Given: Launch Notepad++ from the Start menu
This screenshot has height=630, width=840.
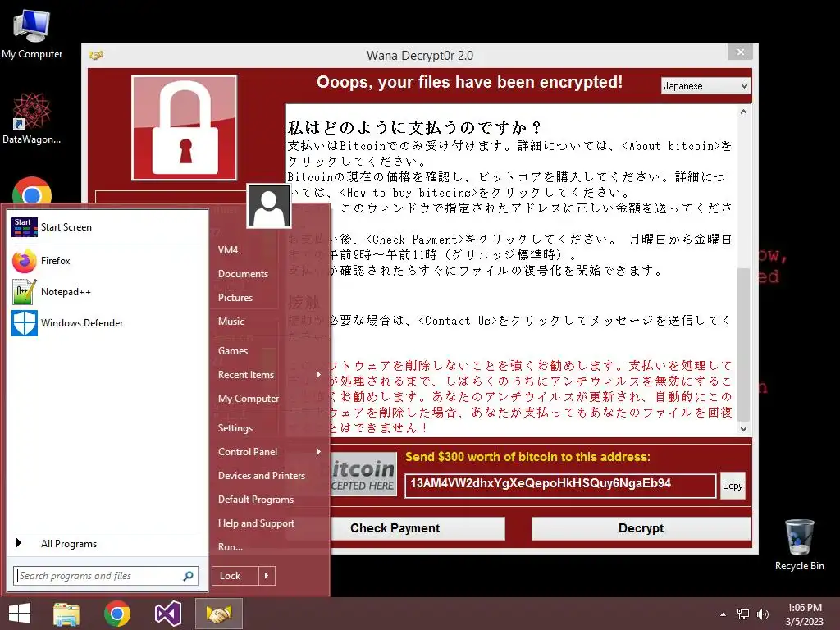Looking at the screenshot, I should pos(104,292).
